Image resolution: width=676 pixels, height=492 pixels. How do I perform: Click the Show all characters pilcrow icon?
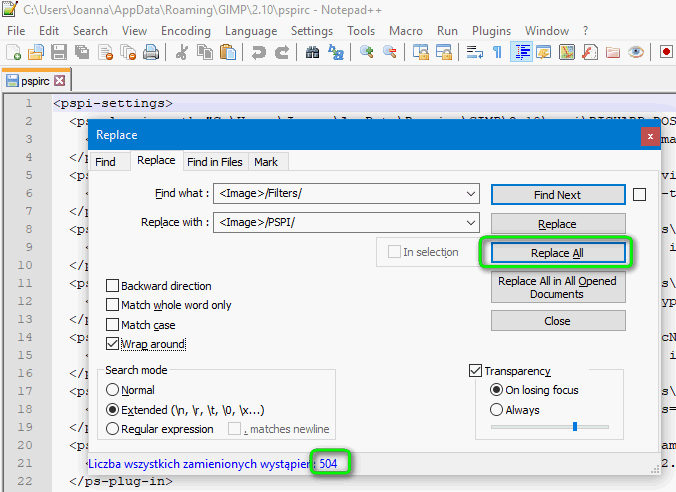pyautogui.click(x=498, y=53)
